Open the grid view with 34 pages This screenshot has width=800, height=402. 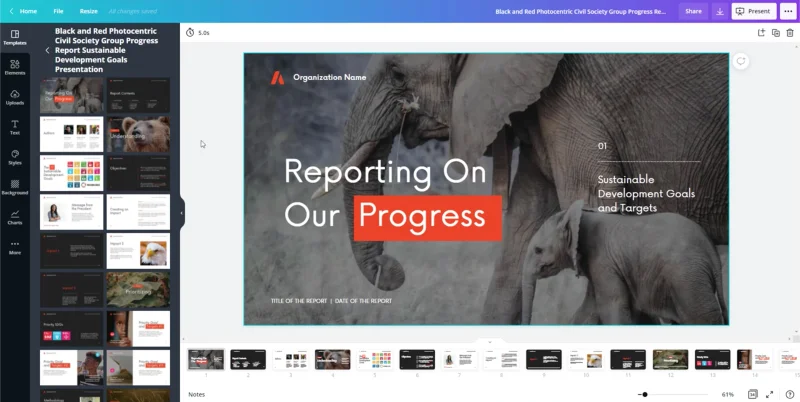(753, 394)
